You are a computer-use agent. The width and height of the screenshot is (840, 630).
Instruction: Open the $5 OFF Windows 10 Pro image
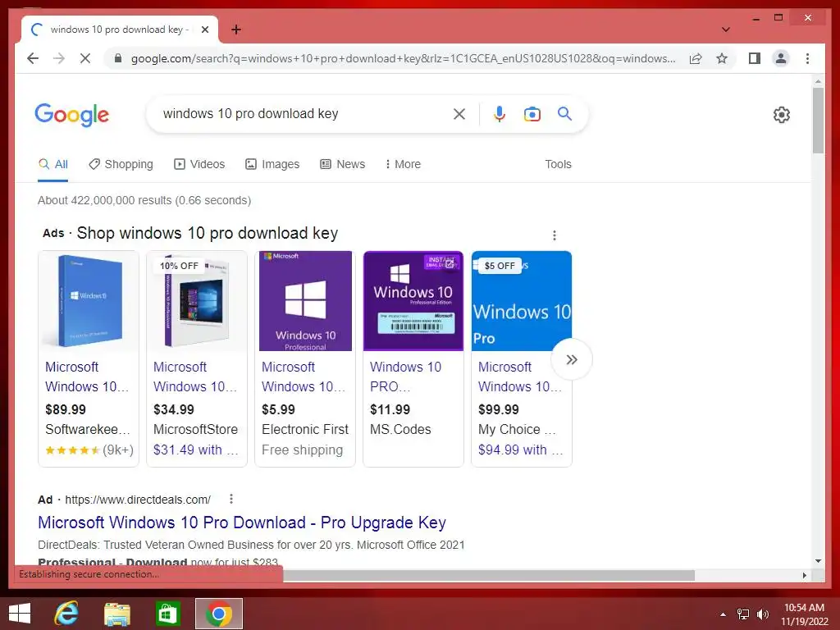(521, 301)
